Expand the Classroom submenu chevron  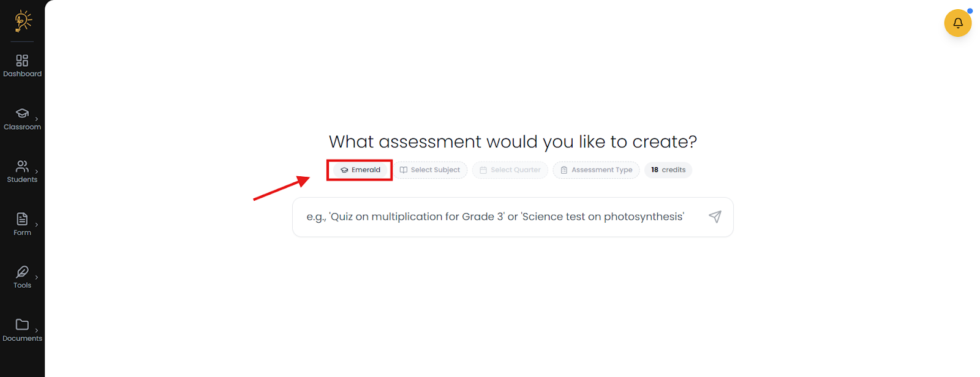tap(37, 119)
